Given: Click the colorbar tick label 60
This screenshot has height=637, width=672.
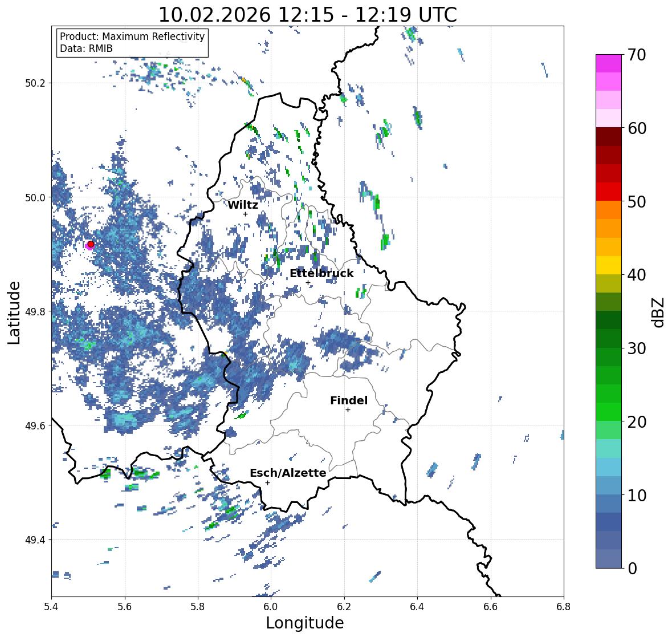Looking at the screenshot, I should tap(637, 128).
